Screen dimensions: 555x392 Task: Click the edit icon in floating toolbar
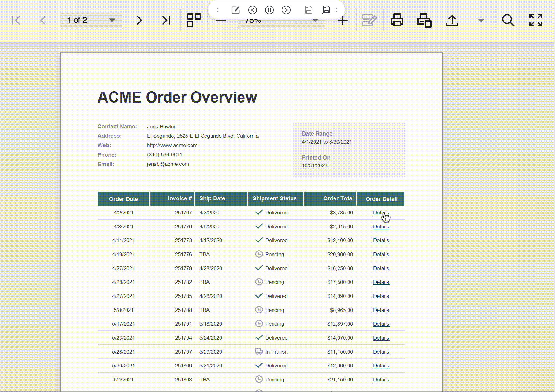tap(235, 10)
